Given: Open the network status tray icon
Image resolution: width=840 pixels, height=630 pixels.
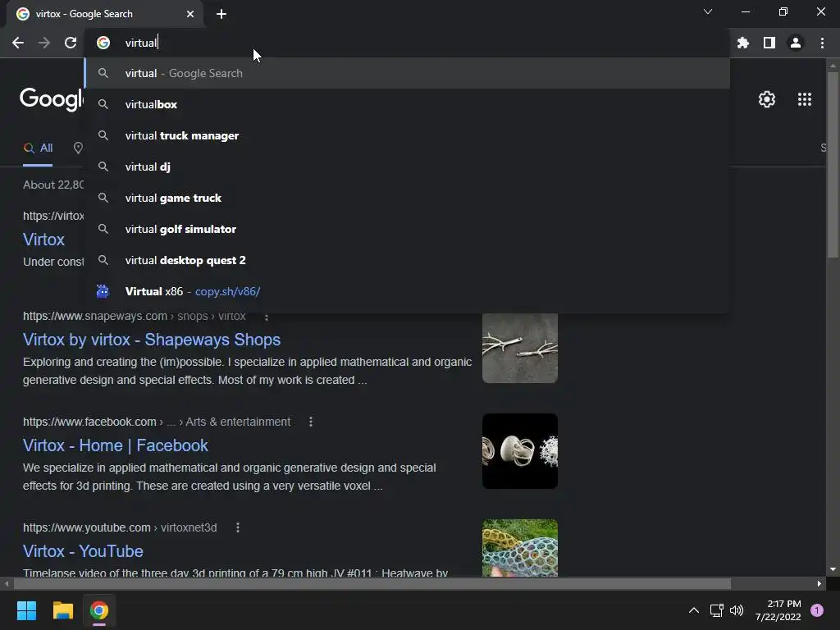Looking at the screenshot, I should click(716, 610).
